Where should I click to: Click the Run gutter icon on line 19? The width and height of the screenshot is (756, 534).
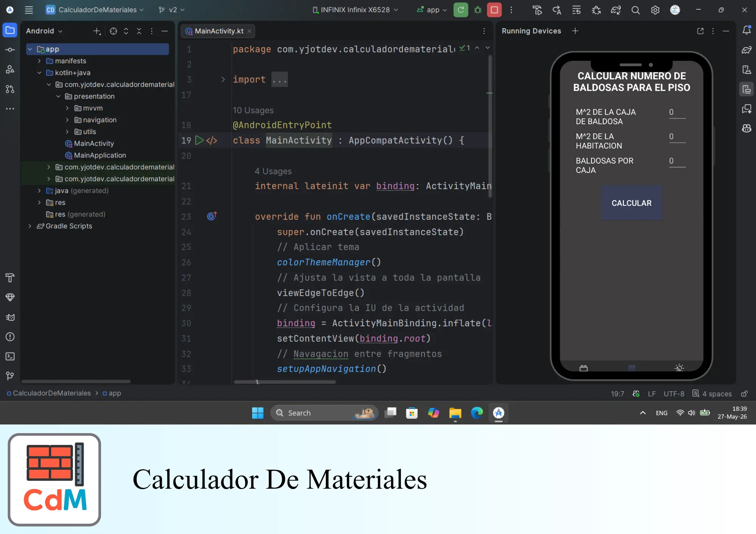[199, 140]
